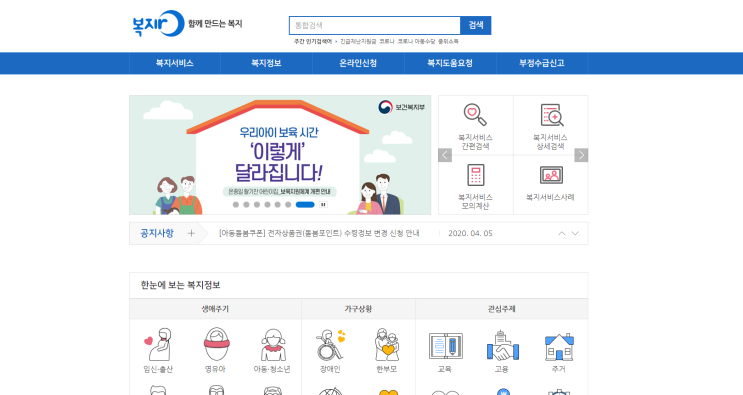Click the 복지로 site logo
This screenshot has height=395, width=743.
coord(158,23)
